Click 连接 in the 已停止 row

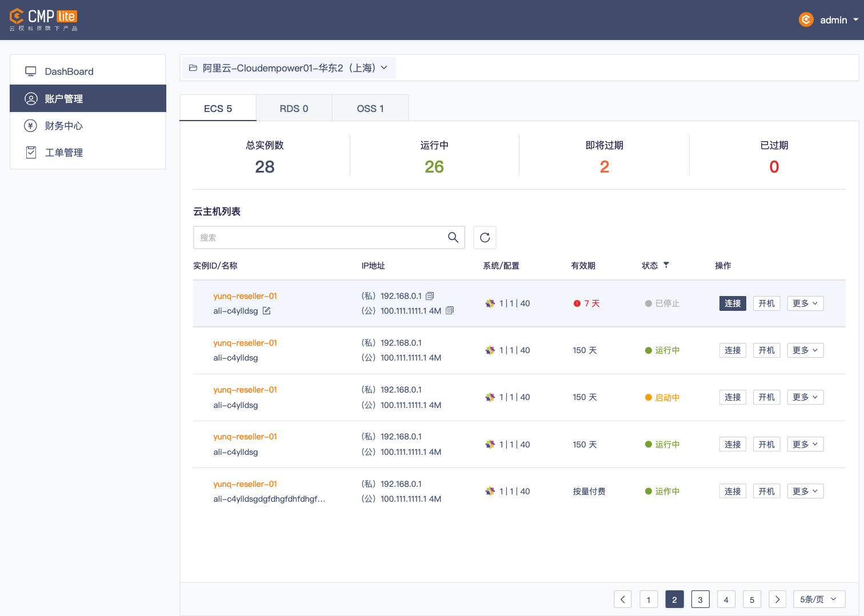(733, 303)
